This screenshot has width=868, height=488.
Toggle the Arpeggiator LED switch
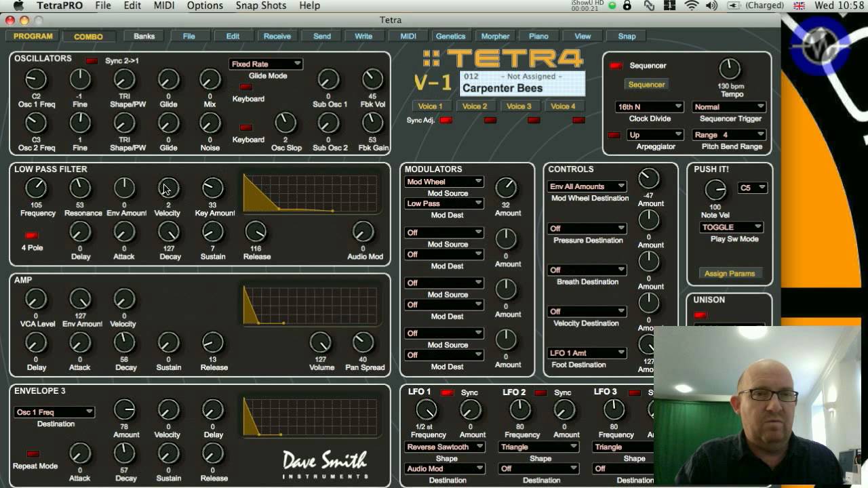pos(614,135)
